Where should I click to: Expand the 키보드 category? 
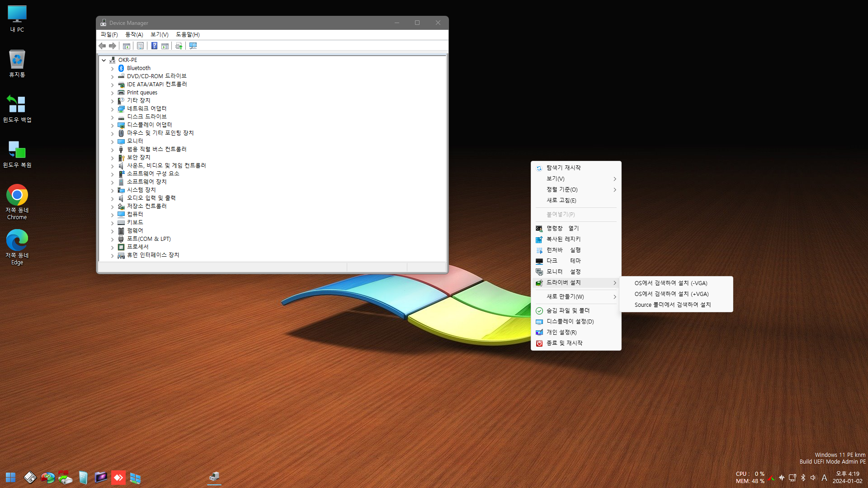pyautogui.click(x=113, y=223)
